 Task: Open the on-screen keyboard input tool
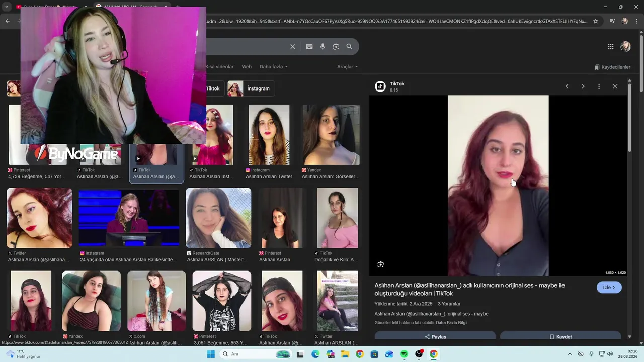pos(309,47)
